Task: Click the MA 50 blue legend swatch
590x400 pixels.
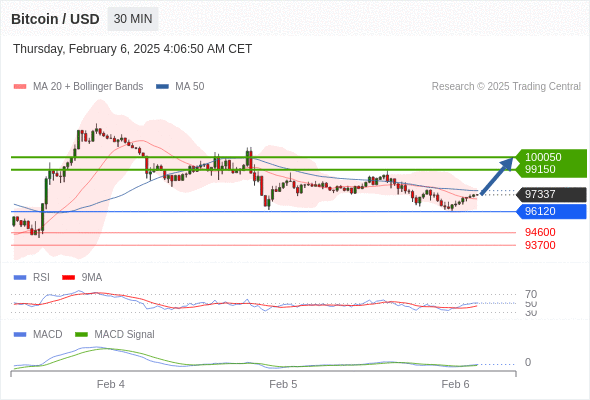Action: click(x=163, y=87)
